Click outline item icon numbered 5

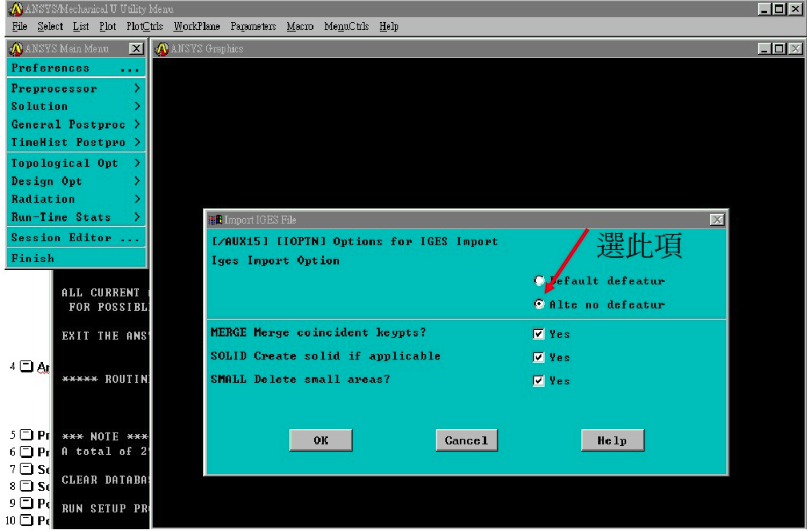point(26,435)
